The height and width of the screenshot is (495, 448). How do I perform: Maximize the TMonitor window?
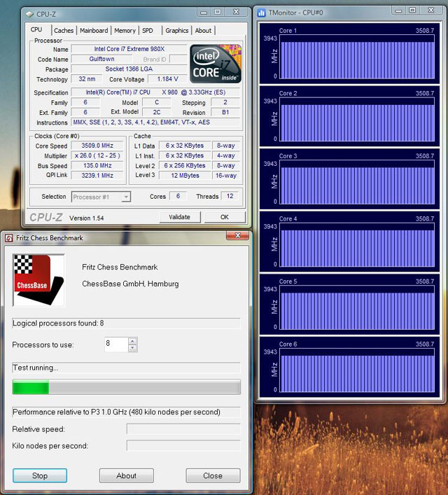(412, 10)
